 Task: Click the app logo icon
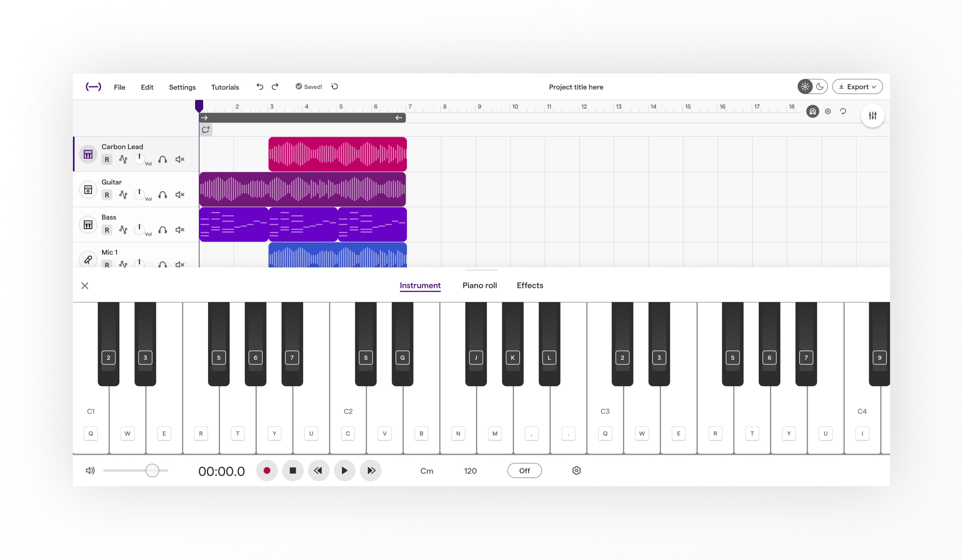click(93, 87)
